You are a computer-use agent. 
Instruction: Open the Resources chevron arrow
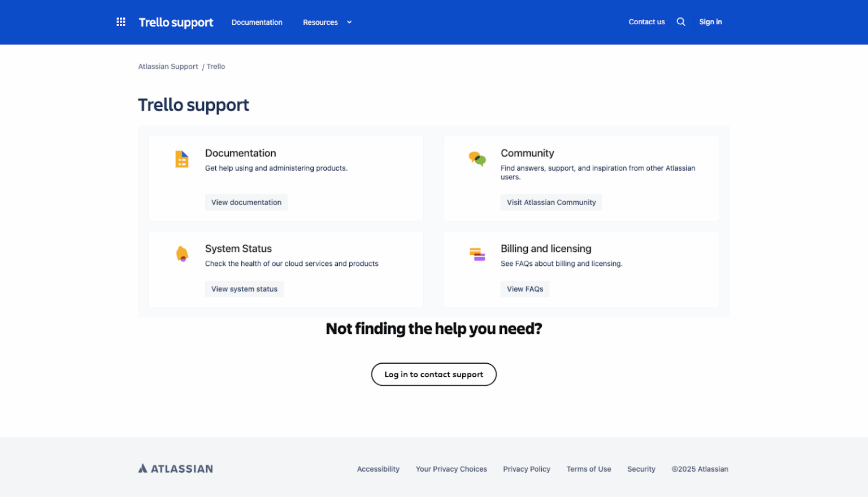click(349, 22)
